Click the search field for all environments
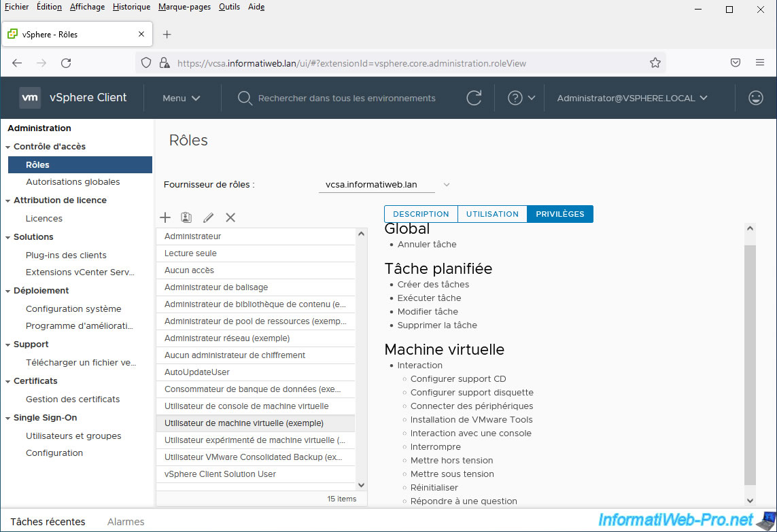Screen dimensions: 777x532 click(347, 99)
